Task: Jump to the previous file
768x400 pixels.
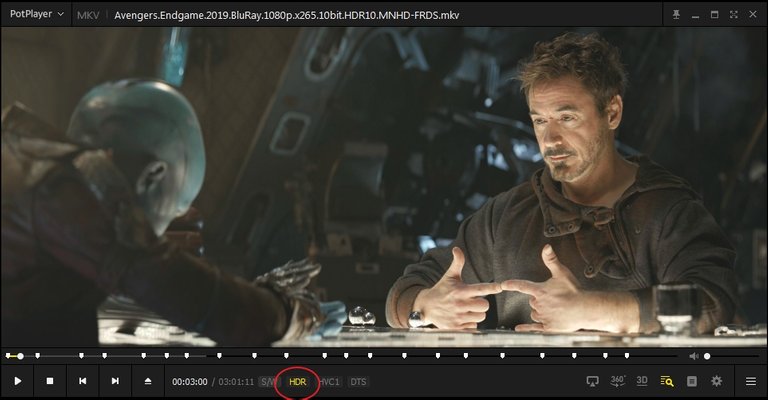Action: coord(82,381)
